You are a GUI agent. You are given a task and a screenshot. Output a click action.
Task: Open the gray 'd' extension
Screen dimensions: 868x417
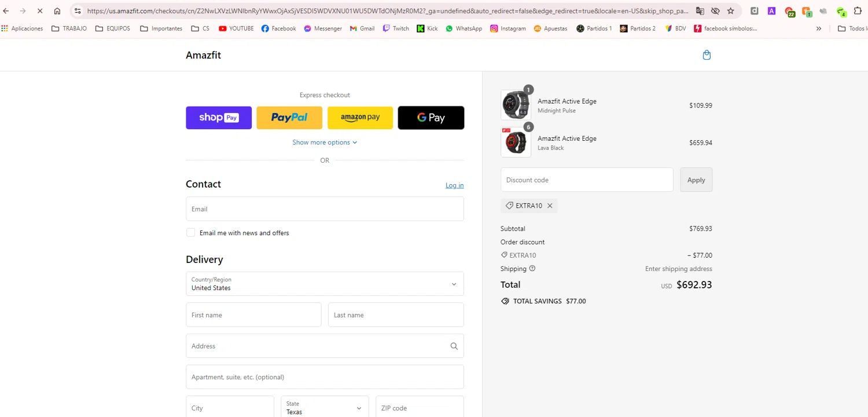[755, 11]
